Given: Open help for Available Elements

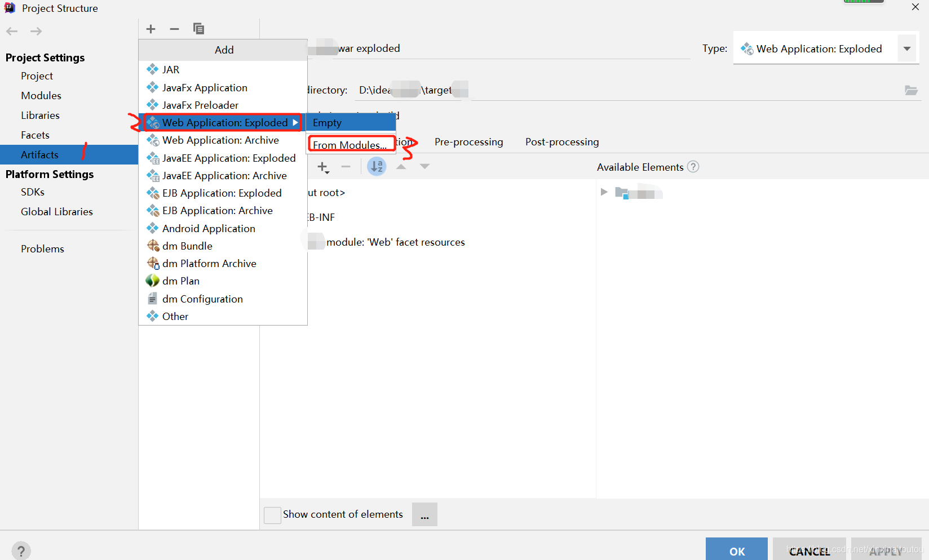Looking at the screenshot, I should click(x=693, y=167).
